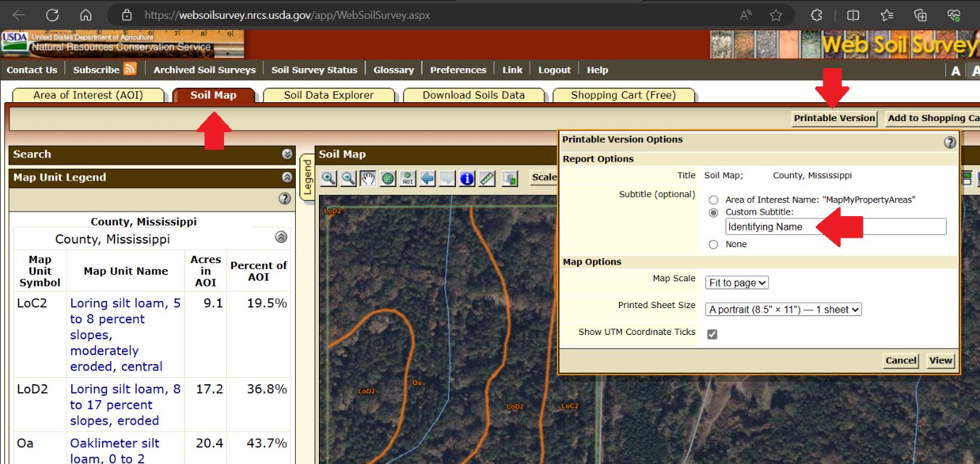
Task: Choose None for the subtitle option
Action: (714, 245)
